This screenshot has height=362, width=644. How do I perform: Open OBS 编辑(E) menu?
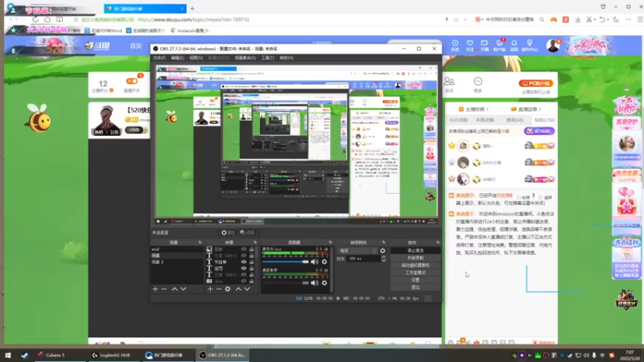(177, 58)
